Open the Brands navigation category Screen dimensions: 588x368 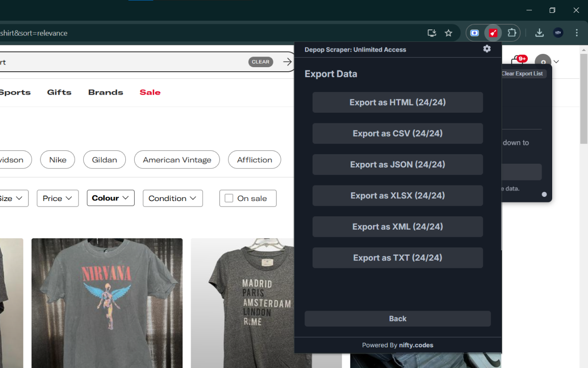click(106, 92)
